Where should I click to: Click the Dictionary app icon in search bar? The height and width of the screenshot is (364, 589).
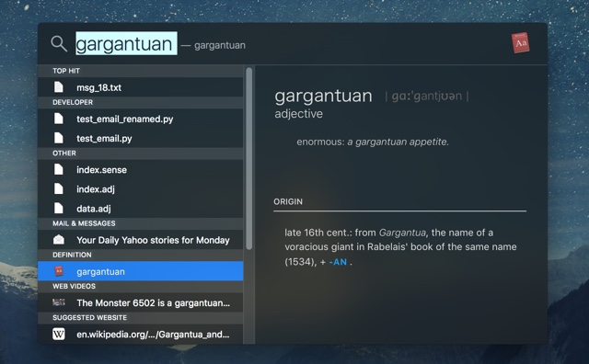(x=521, y=43)
